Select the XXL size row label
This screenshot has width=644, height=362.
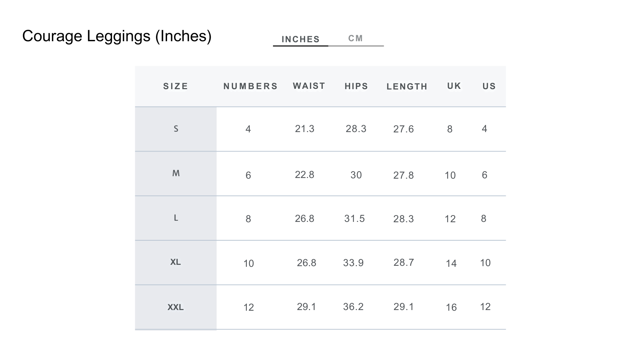[x=175, y=307]
